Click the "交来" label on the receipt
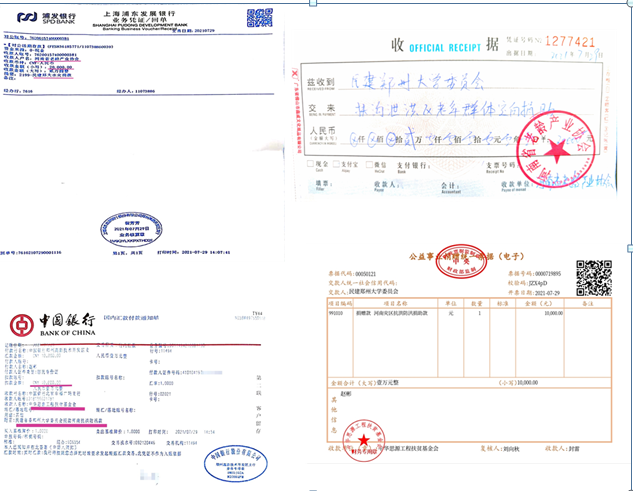Screen dimensions: 633x491 [x=322, y=108]
